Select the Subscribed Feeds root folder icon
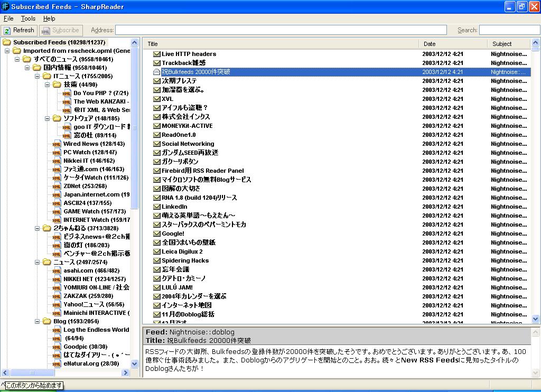The width and height of the screenshot is (541, 392). [x=7, y=42]
